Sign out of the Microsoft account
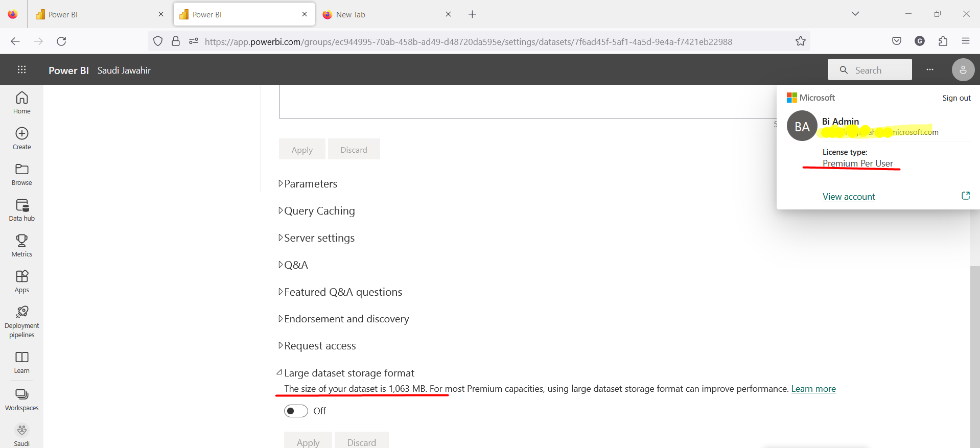 [956, 98]
